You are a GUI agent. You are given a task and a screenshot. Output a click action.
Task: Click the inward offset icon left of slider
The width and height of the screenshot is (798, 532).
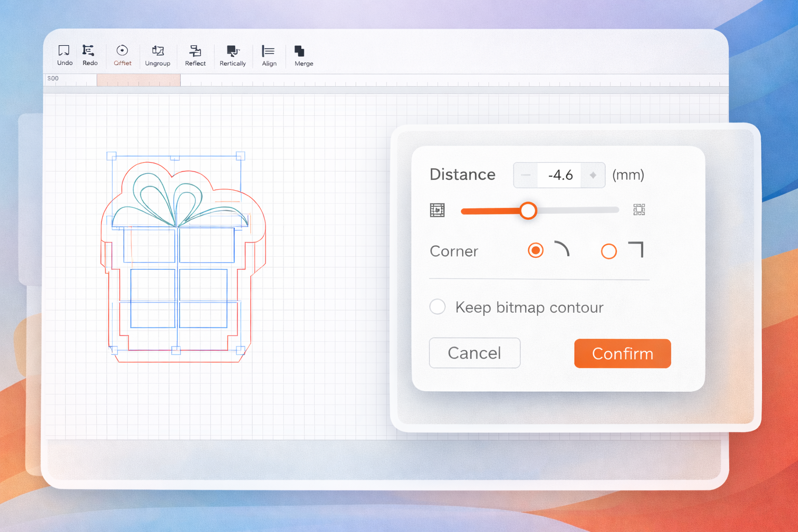437,210
